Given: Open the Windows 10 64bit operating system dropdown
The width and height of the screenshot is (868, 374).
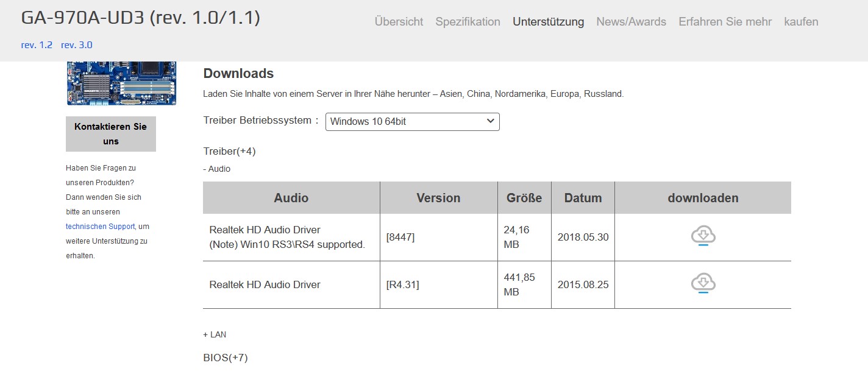Looking at the screenshot, I should [x=413, y=121].
